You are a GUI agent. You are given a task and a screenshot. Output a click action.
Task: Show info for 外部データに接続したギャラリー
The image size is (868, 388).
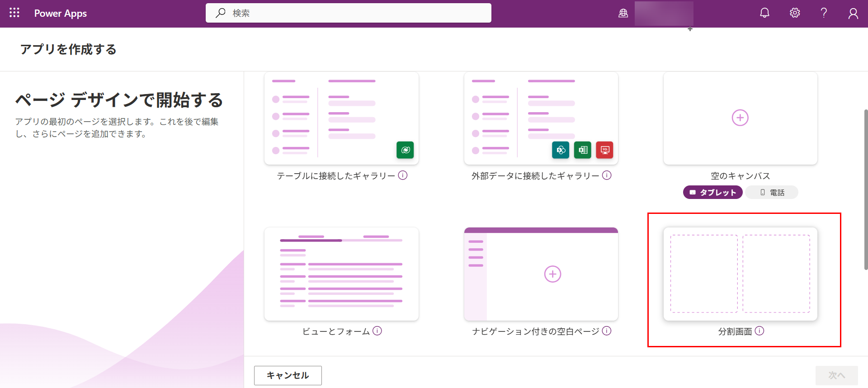[607, 175]
